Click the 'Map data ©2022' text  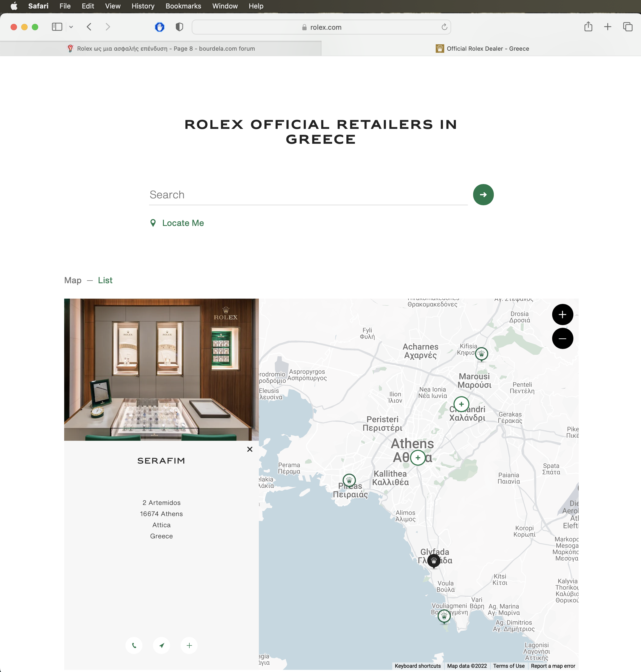click(467, 666)
